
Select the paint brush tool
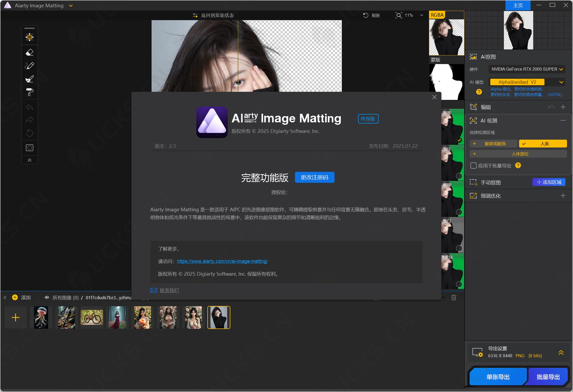tap(30, 79)
